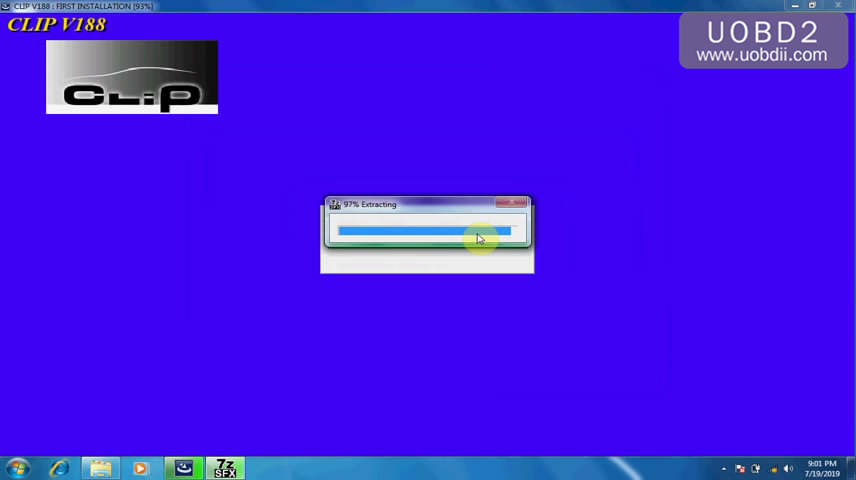The height and width of the screenshot is (480, 856).
Task: Click the volume speaker icon in system tray
Action: [x=788, y=468]
